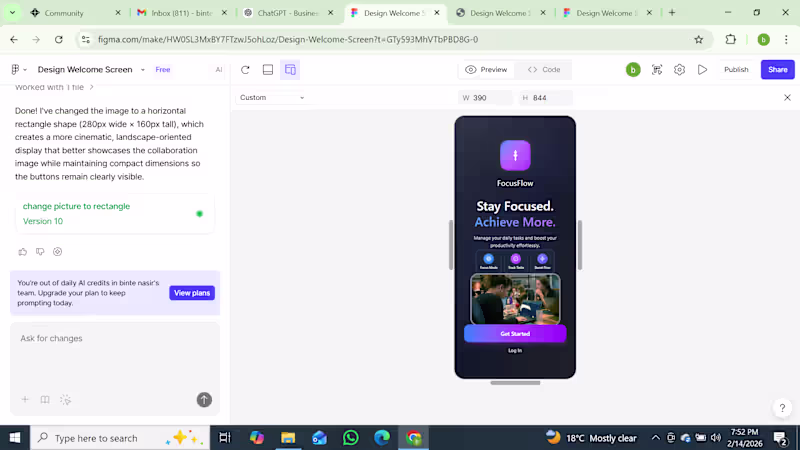This screenshot has height=450, width=800.
Task: Open WhatsApp from the taskbar
Action: pos(351,438)
